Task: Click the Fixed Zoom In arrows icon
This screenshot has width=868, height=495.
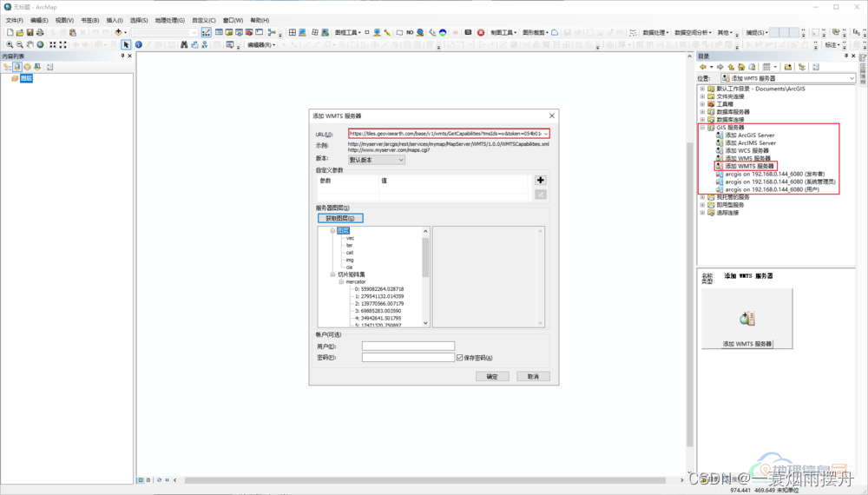Action: point(53,45)
